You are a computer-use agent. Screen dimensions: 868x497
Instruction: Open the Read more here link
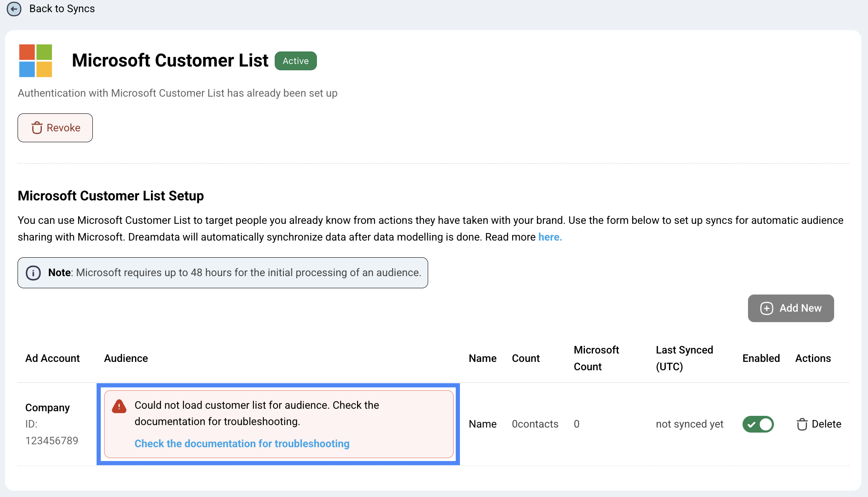(550, 237)
